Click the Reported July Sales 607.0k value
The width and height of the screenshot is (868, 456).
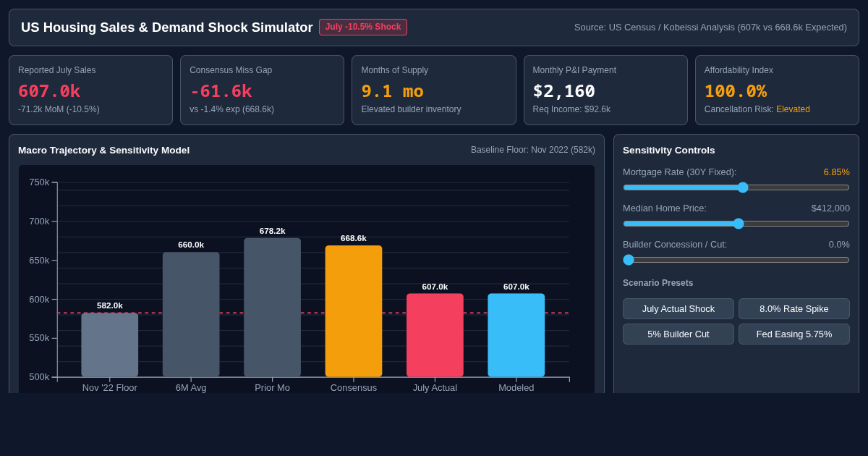click(49, 91)
